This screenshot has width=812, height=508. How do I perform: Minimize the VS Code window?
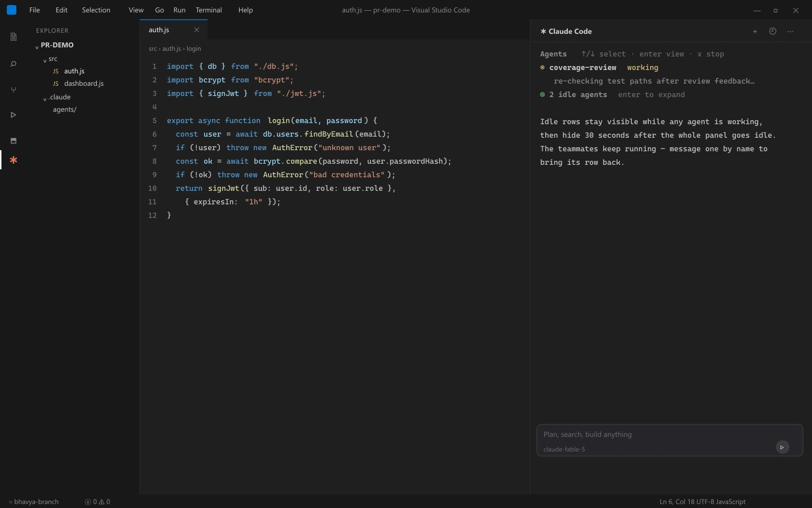757,10
